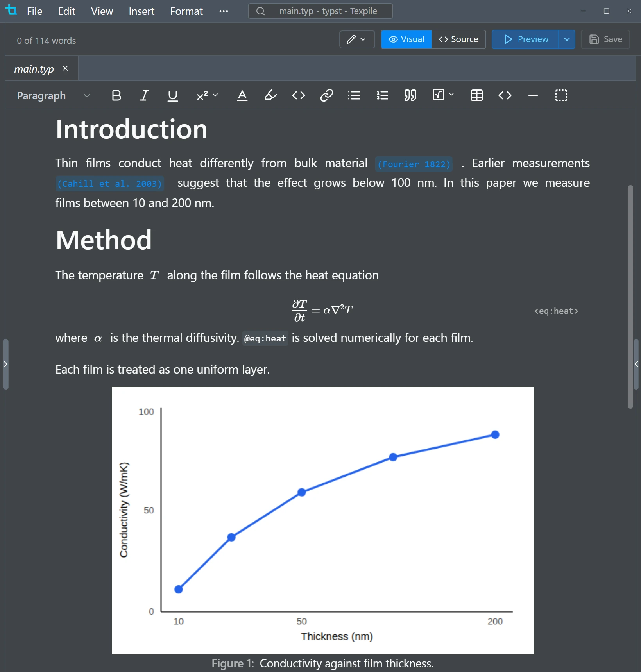
Task: Click the Texpile app logo icon
Action: tap(12, 11)
